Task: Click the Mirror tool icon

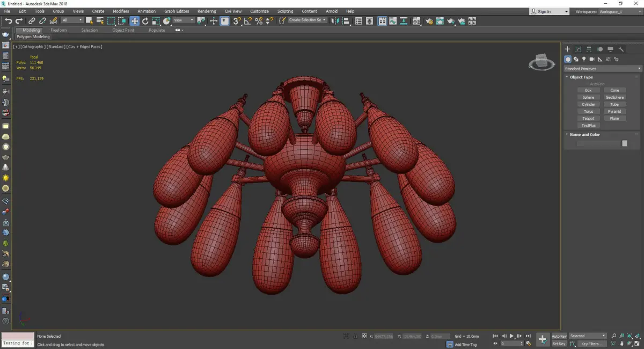Action: (335, 21)
